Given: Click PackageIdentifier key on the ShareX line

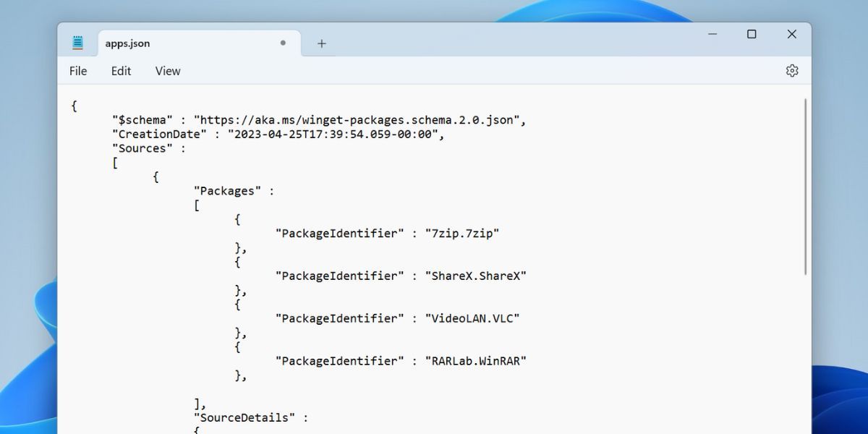Looking at the screenshot, I should [x=340, y=276].
